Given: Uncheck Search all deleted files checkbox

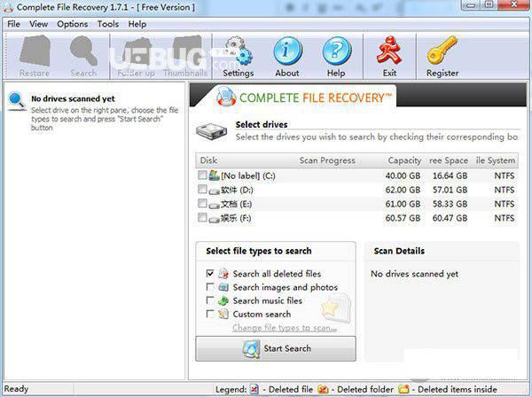Looking at the screenshot, I should (210, 273).
